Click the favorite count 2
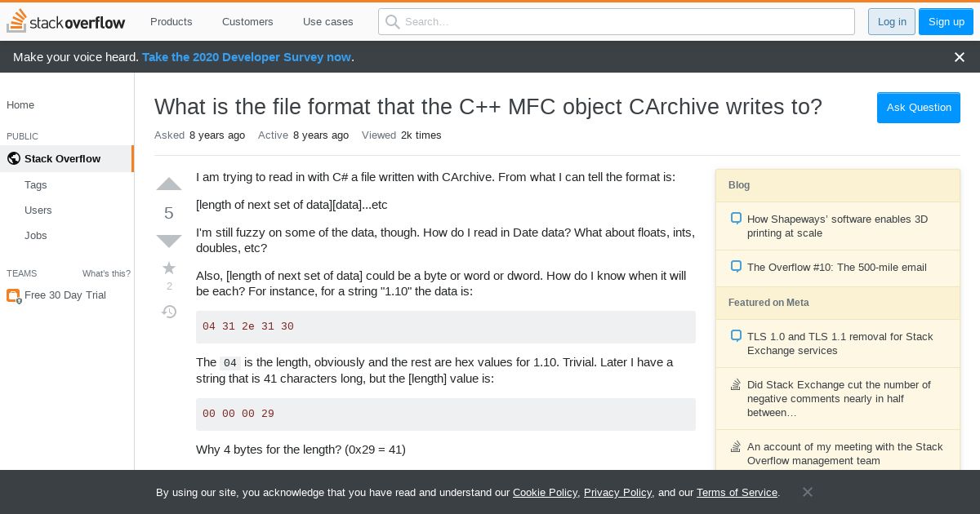The image size is (980, 514). coord(169,286)
